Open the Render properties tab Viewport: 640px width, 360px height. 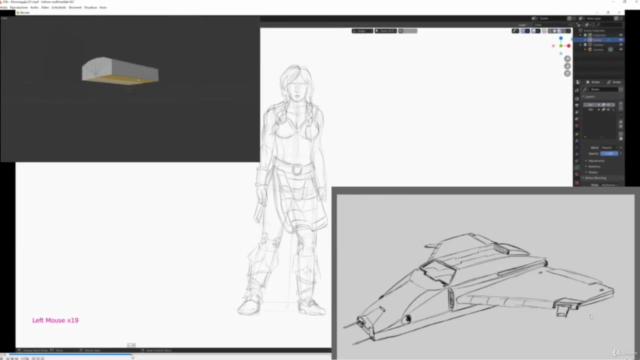click(x=577, y=99)
